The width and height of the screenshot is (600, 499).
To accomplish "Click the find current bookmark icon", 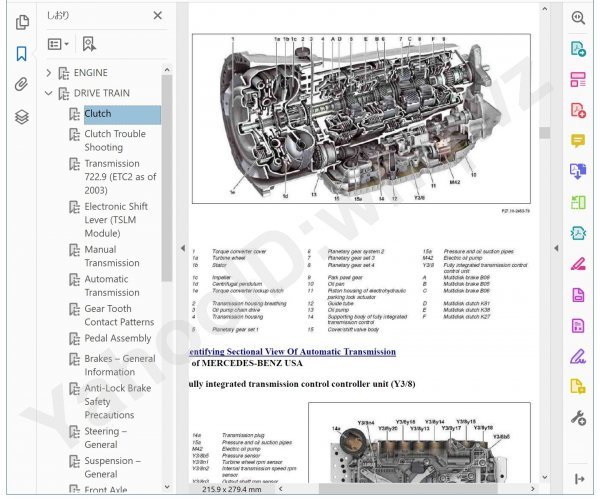I will pyautogui.click(x=89, y=44).
